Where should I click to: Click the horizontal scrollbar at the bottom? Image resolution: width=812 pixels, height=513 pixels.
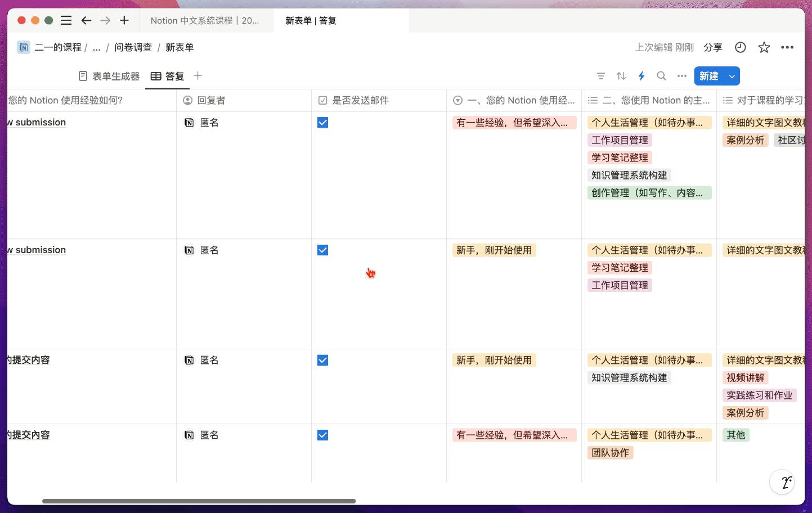pos(199,501)
